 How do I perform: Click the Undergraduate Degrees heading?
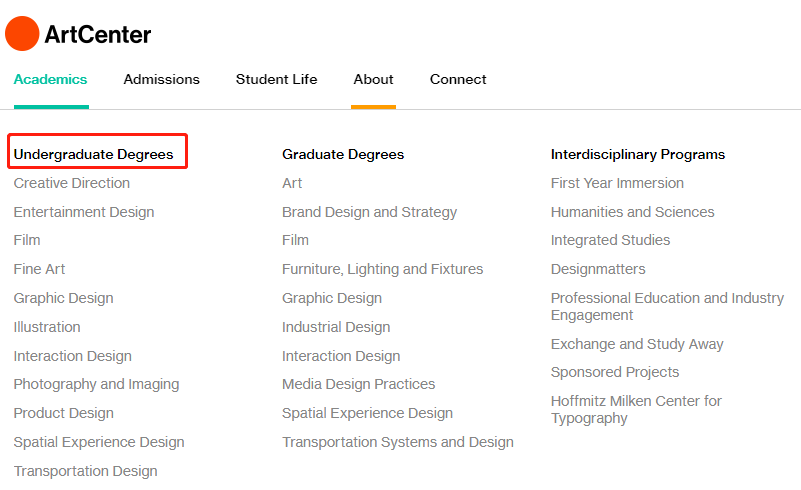[x=93, y=154]
